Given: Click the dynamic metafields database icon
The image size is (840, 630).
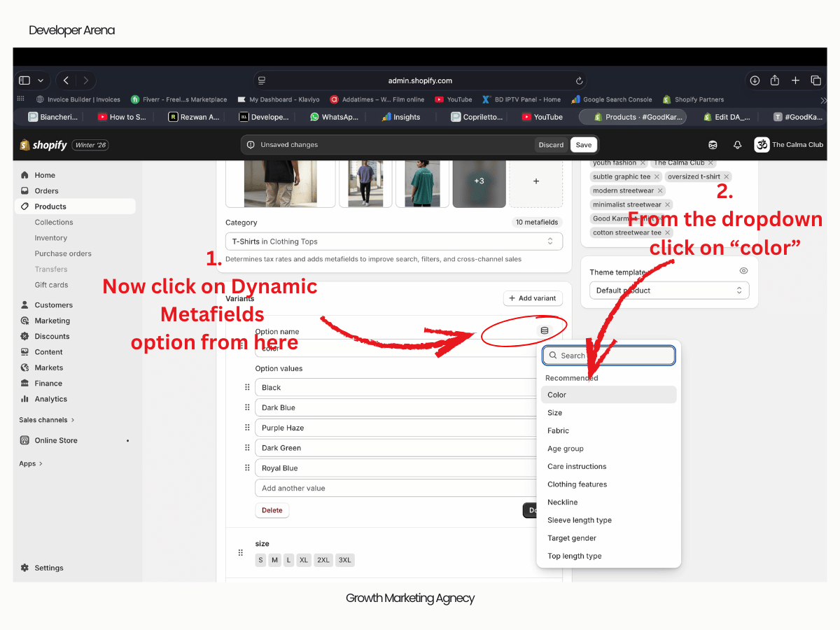Looking at the screenshot, I should click(x=545, y=330).
